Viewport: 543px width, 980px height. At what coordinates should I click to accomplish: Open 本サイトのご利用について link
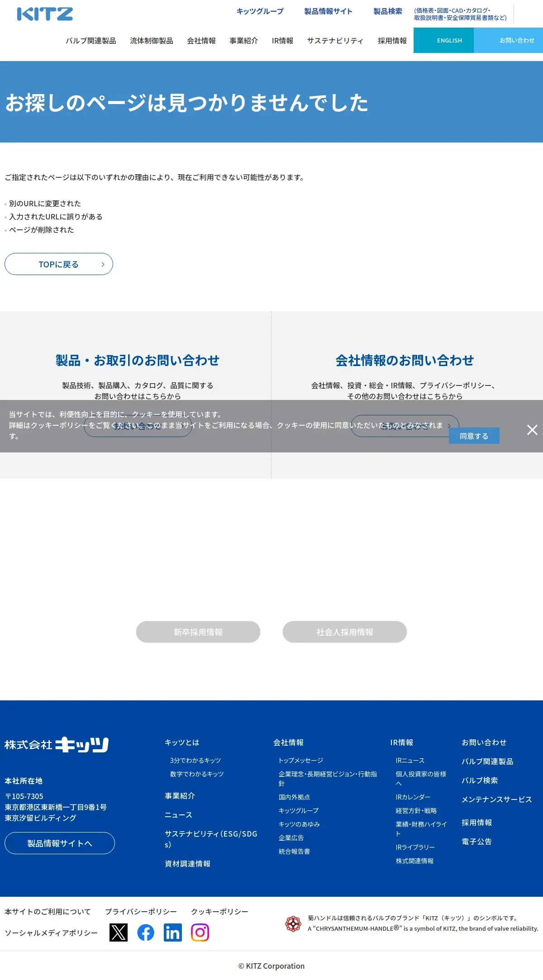pos(48,912)
